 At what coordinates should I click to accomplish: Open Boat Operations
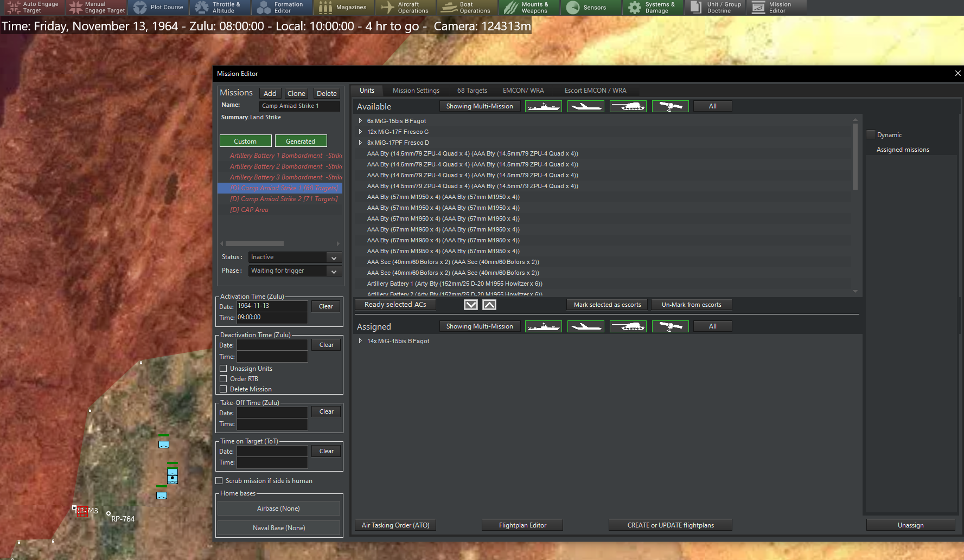(x=468, y=8)
